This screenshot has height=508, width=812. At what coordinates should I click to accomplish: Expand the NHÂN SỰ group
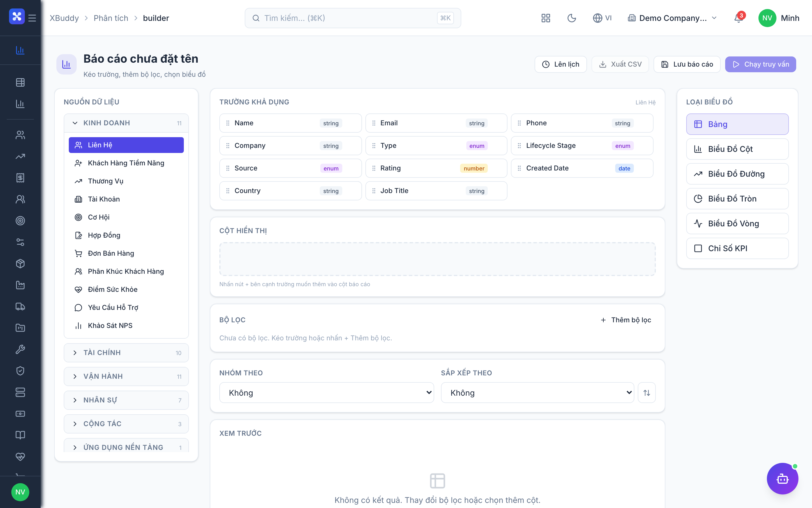coord(126,400)
